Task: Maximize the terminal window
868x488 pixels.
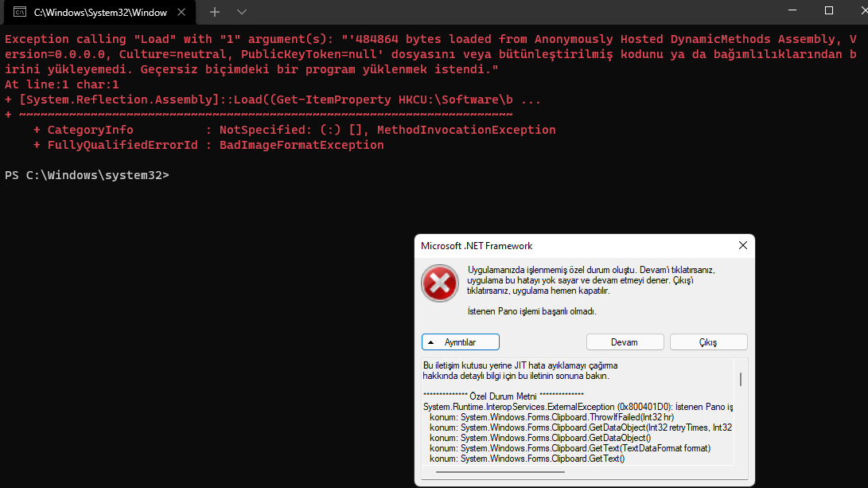Action: click(829, 11)
